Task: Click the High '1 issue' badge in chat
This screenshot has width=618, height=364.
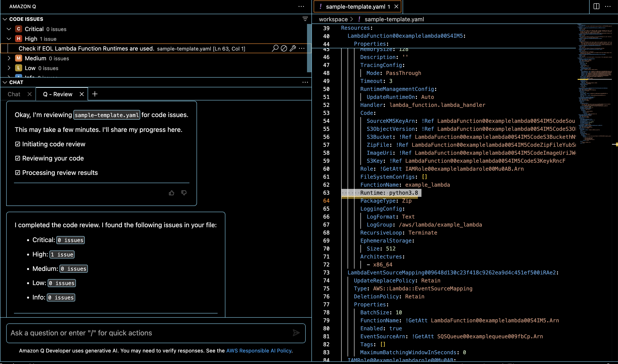Action: pos(62,254)
